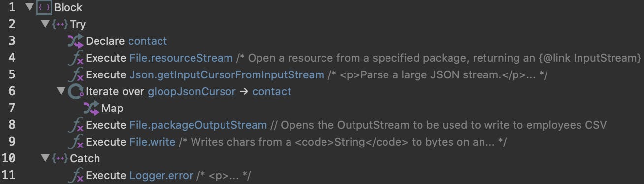644x184 pixels.
Task: Click the fx icon beside Json.getInputCursorFromInputStream
Action: (76, 75)
